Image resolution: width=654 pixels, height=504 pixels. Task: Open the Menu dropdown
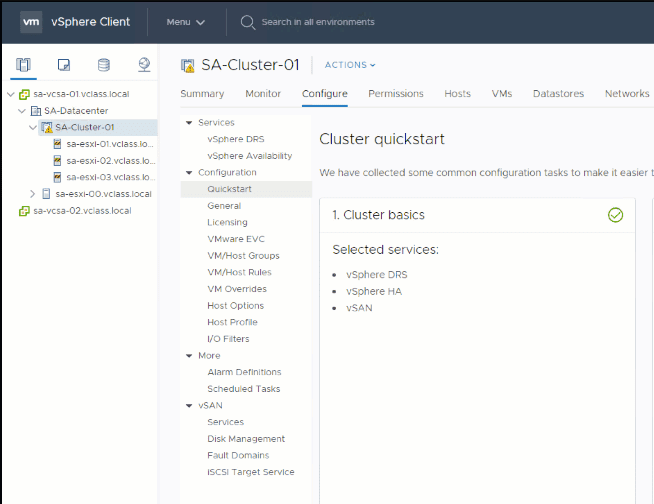pos(185,22)
